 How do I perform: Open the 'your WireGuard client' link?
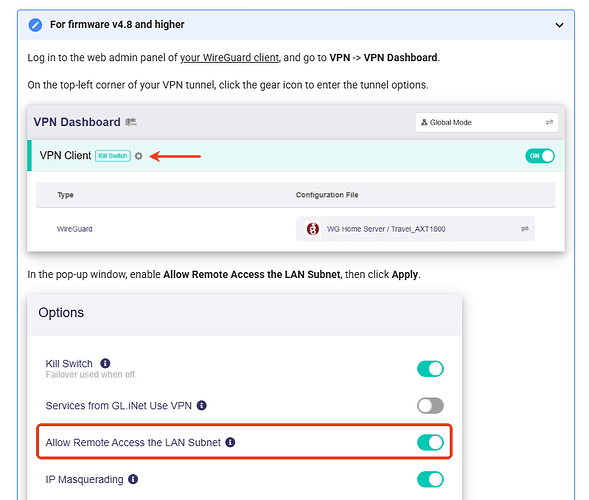coord(230,58)
